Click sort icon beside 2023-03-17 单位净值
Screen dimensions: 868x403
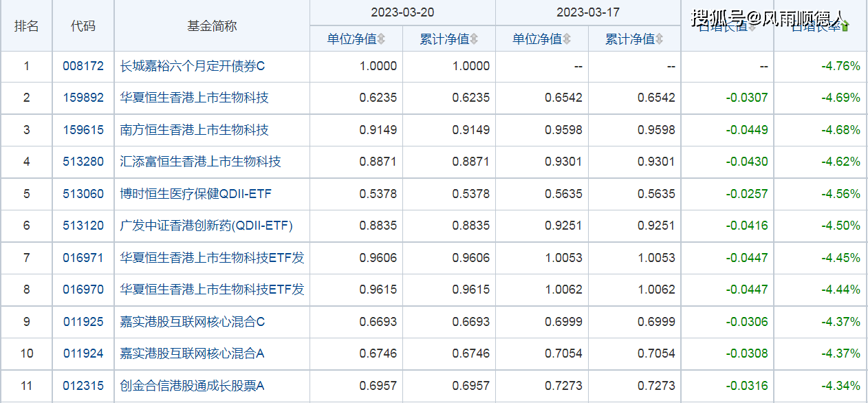click(567, 39)
